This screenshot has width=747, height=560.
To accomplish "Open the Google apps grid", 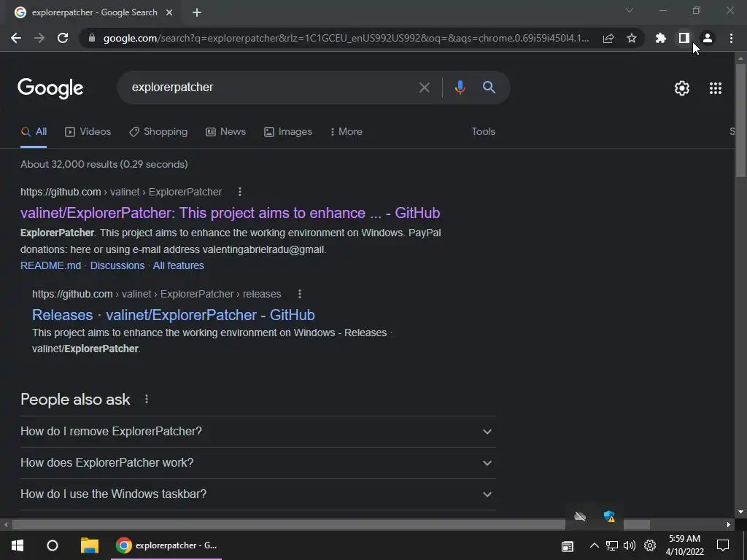I will 715,88.
